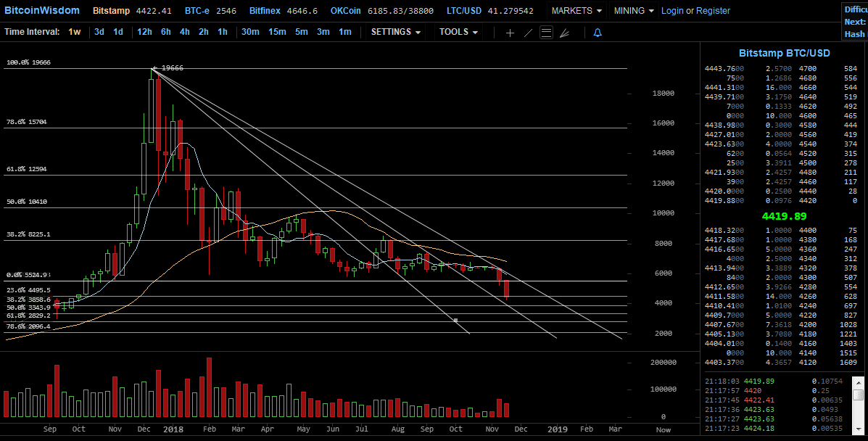Switch to 1h time interval
Image resolution: width=868 pixels, height=441 pixels.
(223, 32)
